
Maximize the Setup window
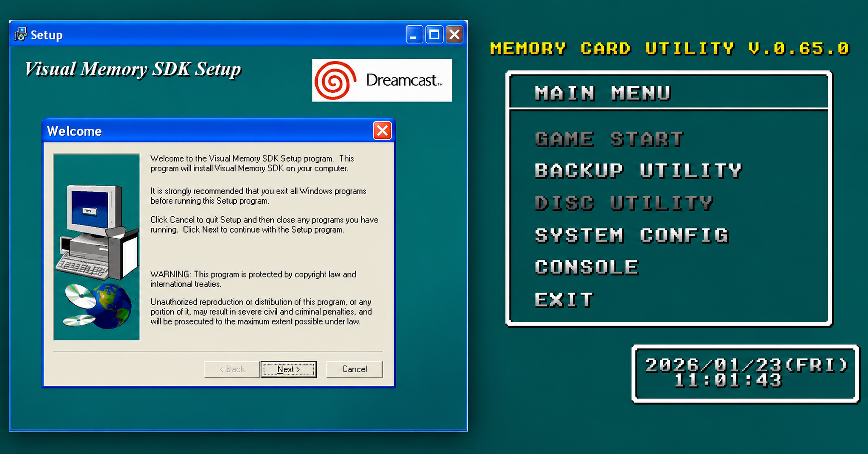point(435,34)
